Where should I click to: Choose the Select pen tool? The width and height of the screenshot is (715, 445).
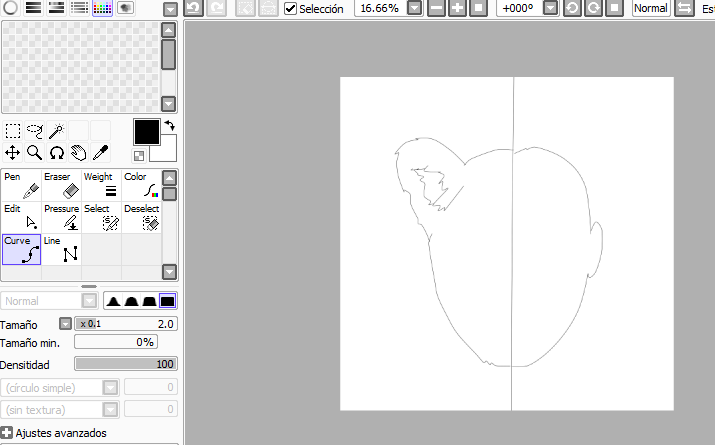(x=101, y=217)
